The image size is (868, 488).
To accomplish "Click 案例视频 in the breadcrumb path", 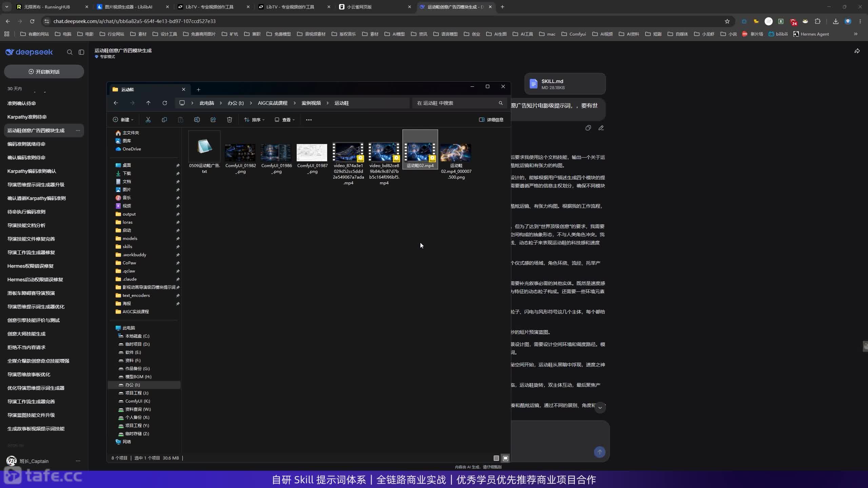I will (311, 103).
